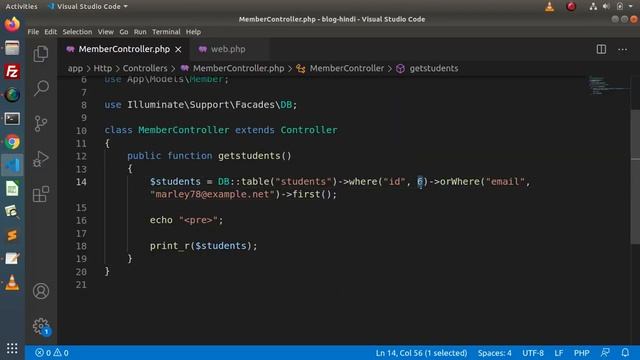Open the Edit menu
Screen dimensions: 640x360
click(51, 32)
